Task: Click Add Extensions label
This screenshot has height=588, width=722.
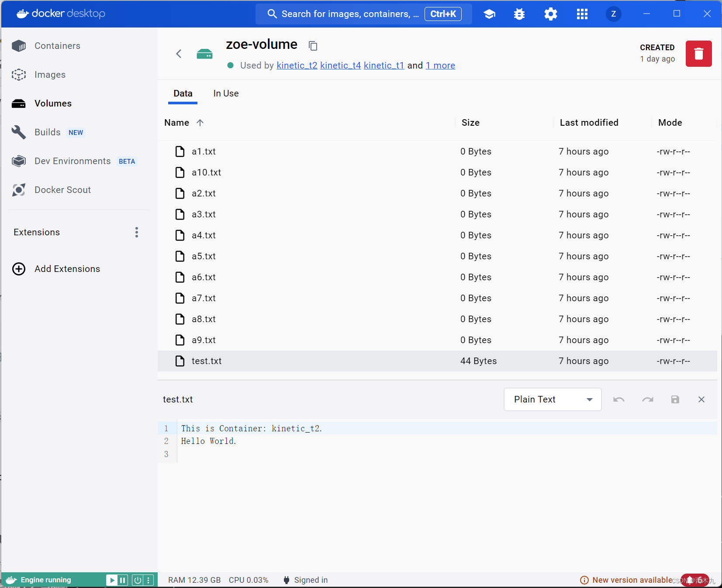Action: tap(67, 269)
